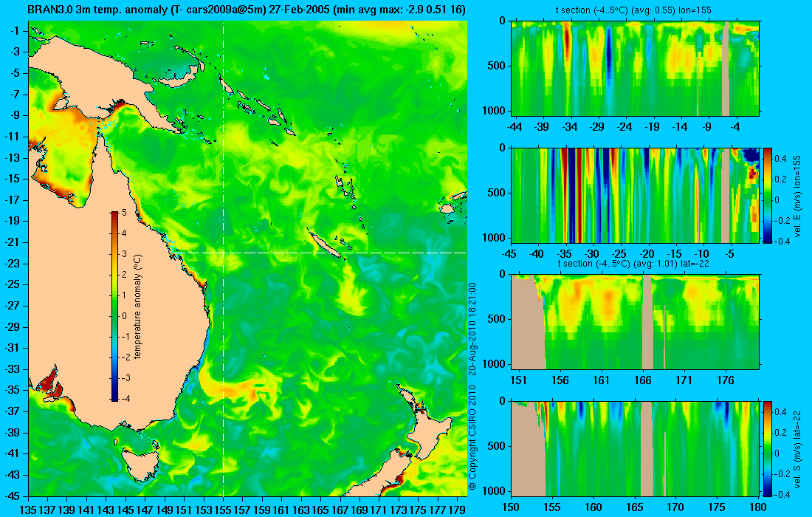Image resolution: width=812 pixels, height=517 pixels.
Task: Click the -44 tick under top section plot
Action: click(x=515, y=127)
